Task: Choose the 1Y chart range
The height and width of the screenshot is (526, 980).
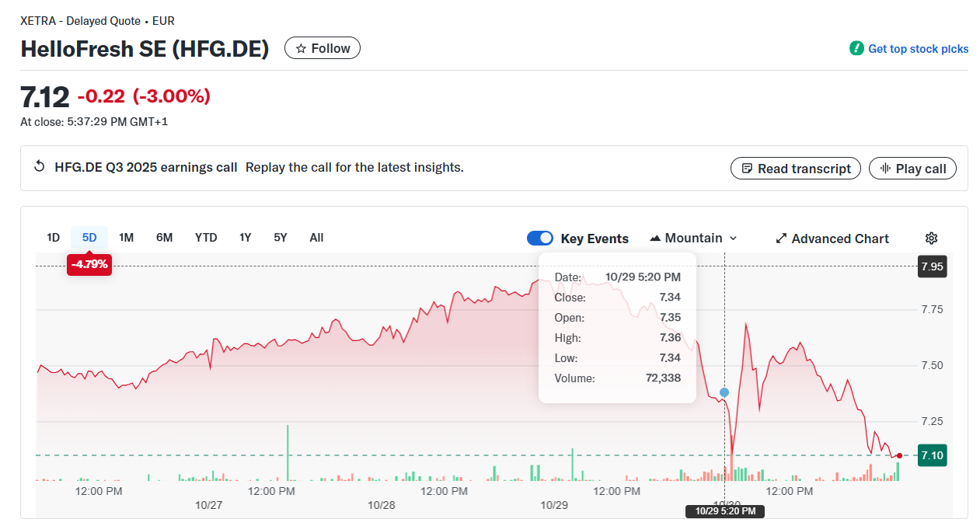Action: click(x=245, y=238)
